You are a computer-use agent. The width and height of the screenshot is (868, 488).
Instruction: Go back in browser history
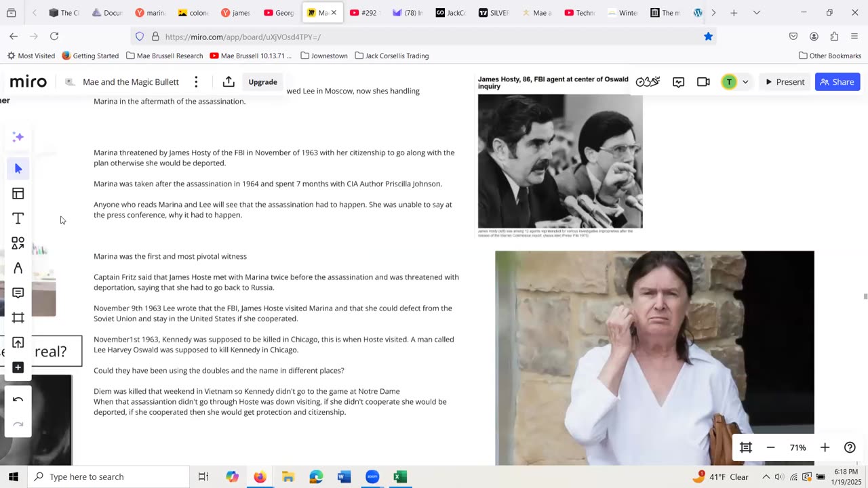coord(14,37)
